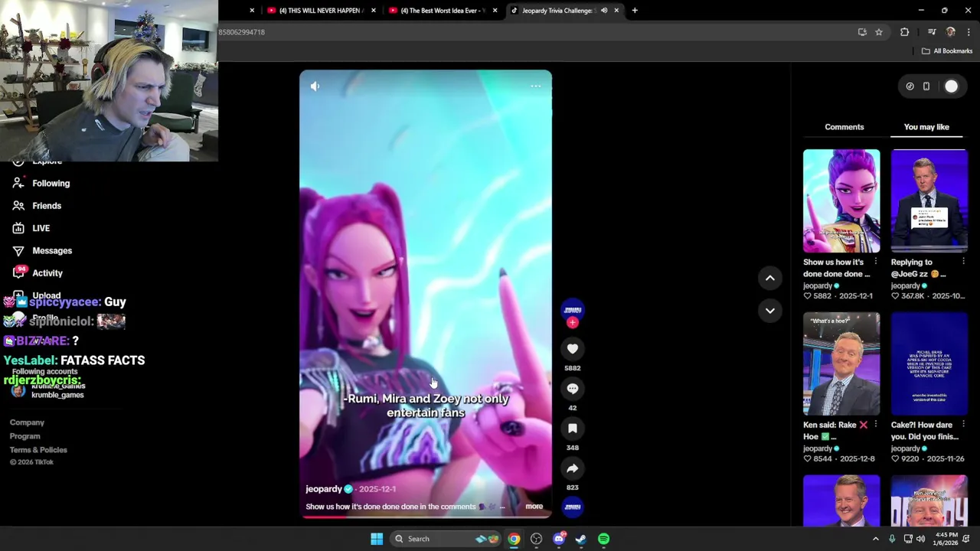Open the Chrome extensions puzzle icon
980x551 pixels.
[904, 32]
